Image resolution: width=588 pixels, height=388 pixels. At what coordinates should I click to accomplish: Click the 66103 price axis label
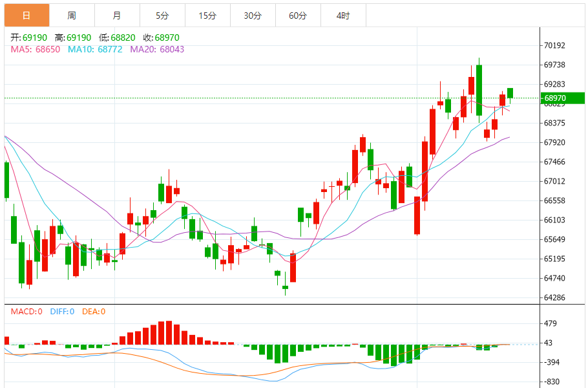click(554, 220)
